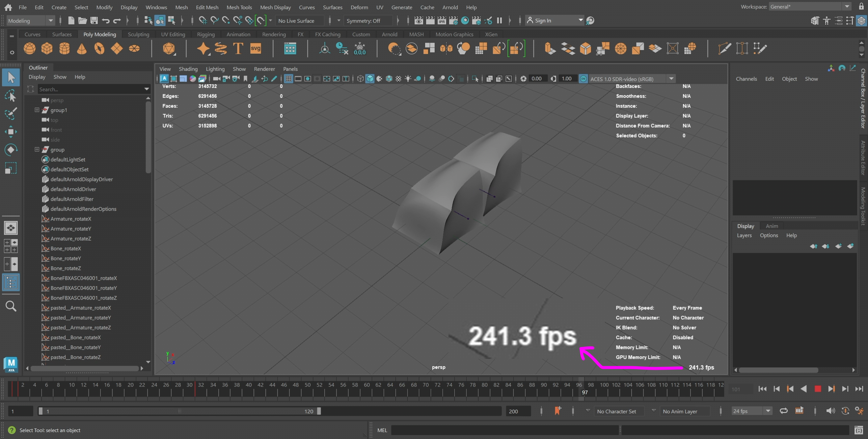The image size is (868, 439).
Task: Stop playback with the red stop button
Action: [x=818, y=389]
